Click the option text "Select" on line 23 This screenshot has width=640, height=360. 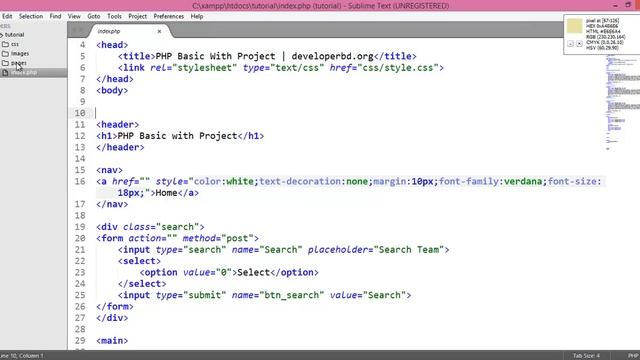point(253,272)
